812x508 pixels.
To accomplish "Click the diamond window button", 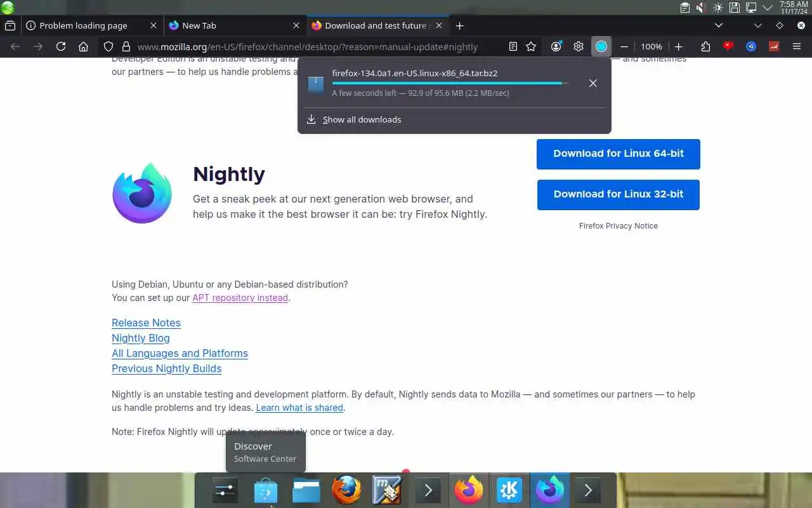I will tap(780, 25).
